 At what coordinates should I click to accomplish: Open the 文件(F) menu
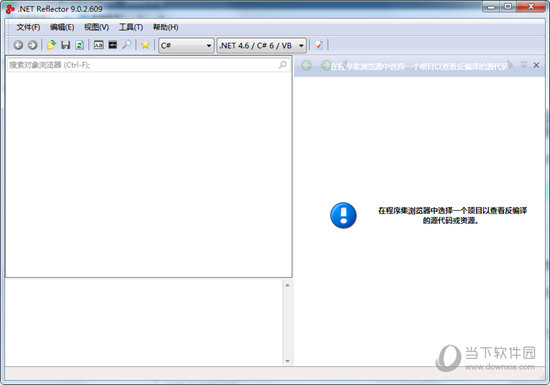tap(28, 27)
